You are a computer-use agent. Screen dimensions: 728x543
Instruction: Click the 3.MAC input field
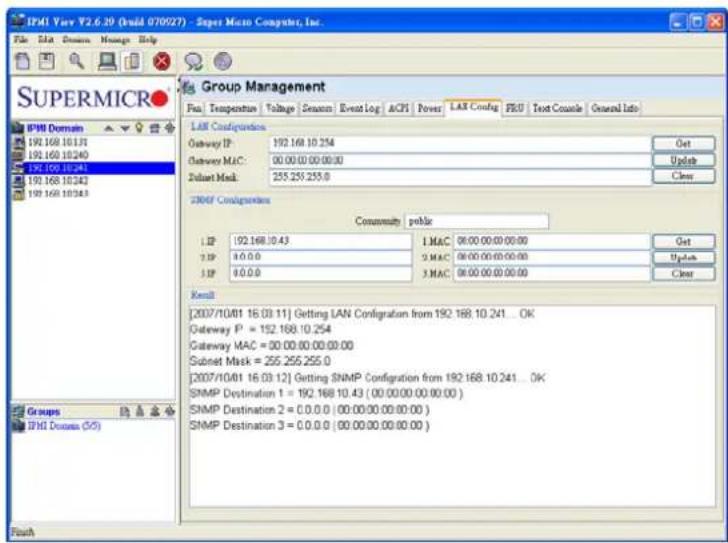pos(551,273)
